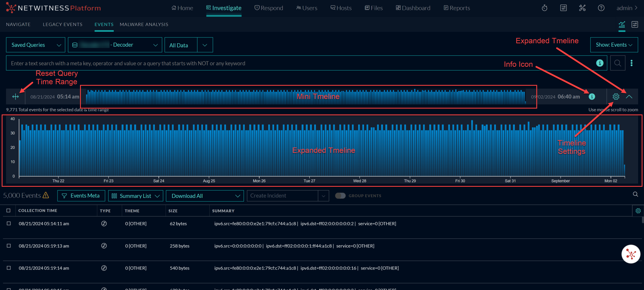The width and height of the screenshot is (644, 290).
Task: Check the select-all checkbox in the events header
Action: point(9,211)
